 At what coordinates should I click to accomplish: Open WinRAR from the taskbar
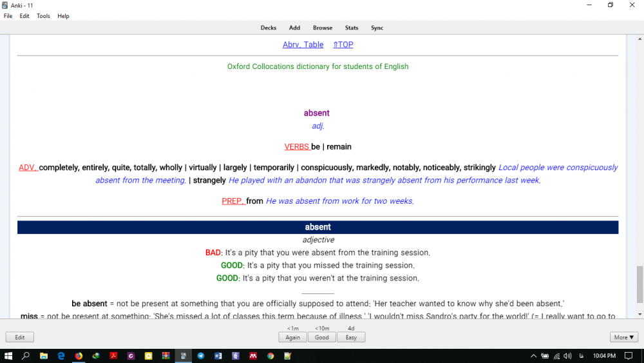pos(166,356)
